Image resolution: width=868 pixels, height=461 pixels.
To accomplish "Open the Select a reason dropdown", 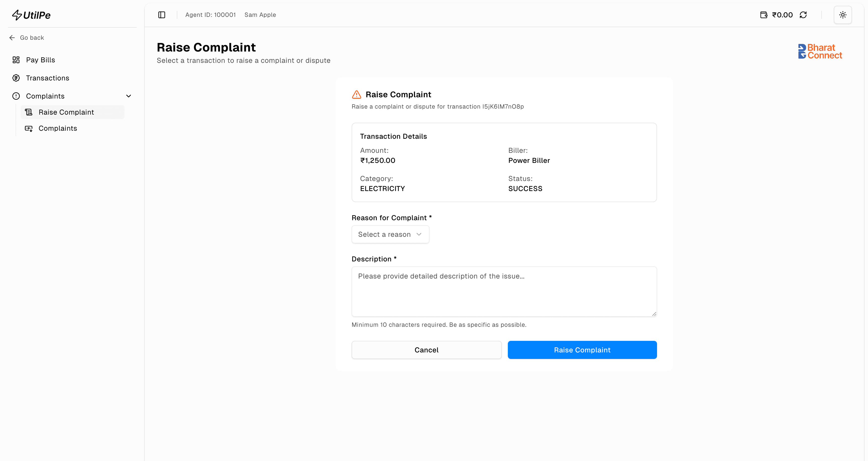I will tap(390, 234).
